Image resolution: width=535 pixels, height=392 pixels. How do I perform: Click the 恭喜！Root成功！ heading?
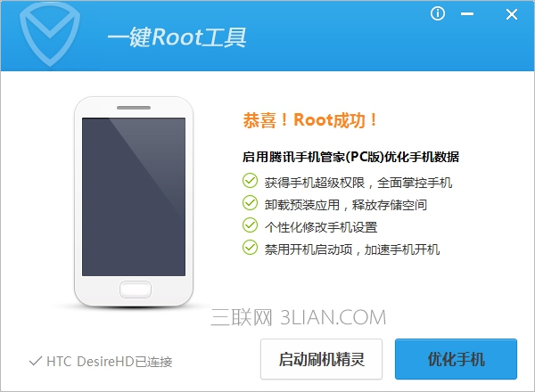click(309, 120)
